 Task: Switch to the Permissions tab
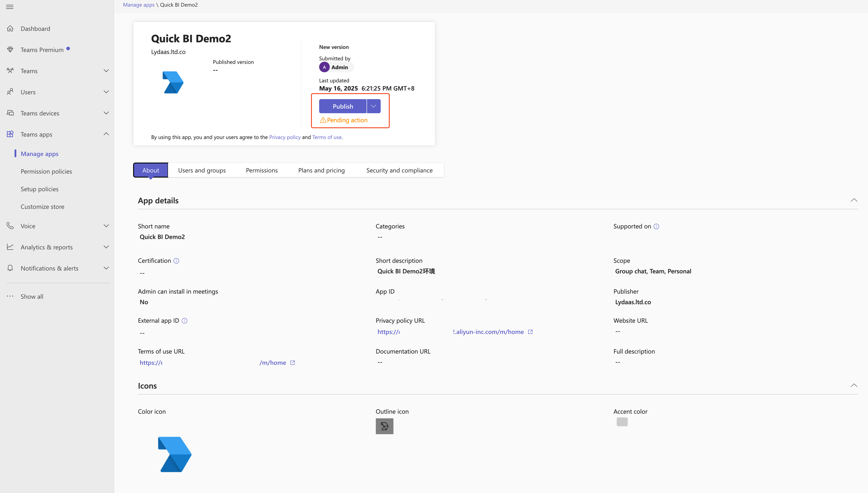(x=262, y=170)
